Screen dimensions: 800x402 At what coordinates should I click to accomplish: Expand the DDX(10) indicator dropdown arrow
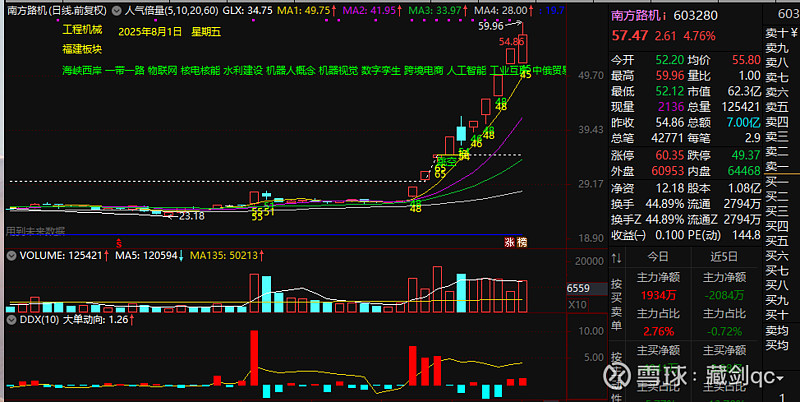tap(12, 320)
